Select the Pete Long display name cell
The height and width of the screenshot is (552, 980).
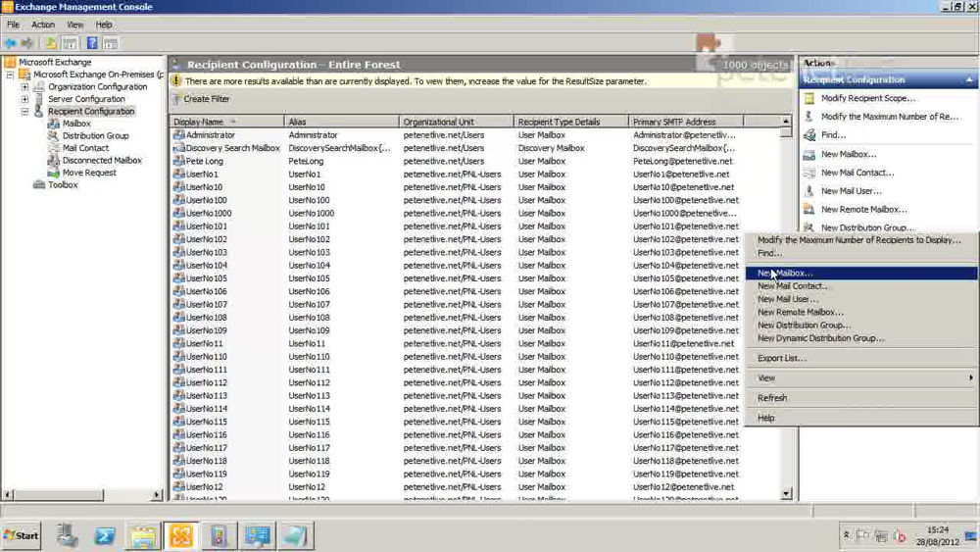point(205,162)
